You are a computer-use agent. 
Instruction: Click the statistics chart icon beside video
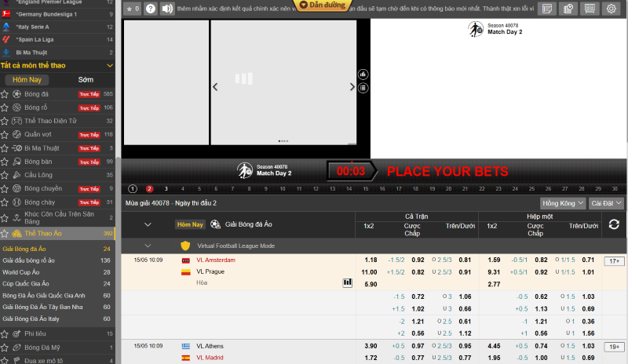coord(363,75)
